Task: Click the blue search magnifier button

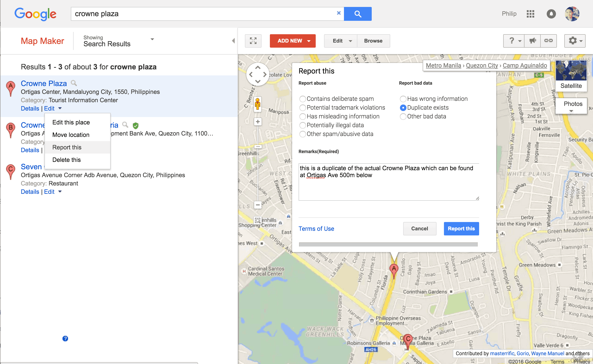Action: click(358, 14)
